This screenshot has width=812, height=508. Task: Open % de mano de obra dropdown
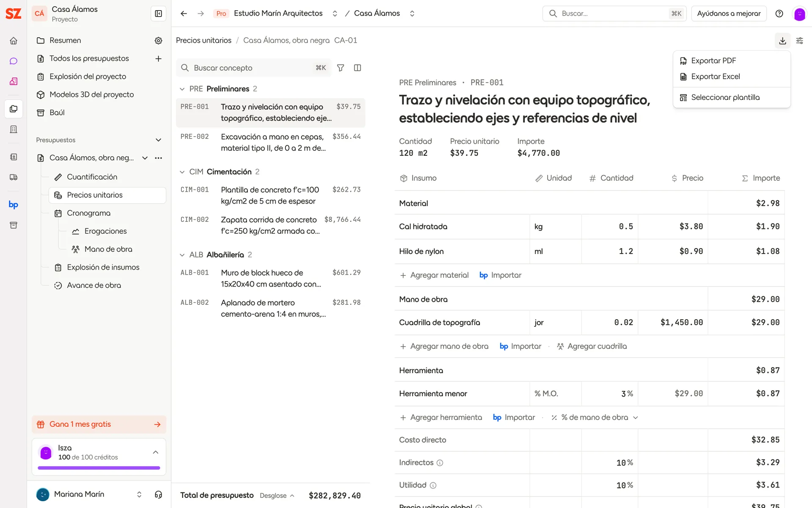[x=595, y=417]
